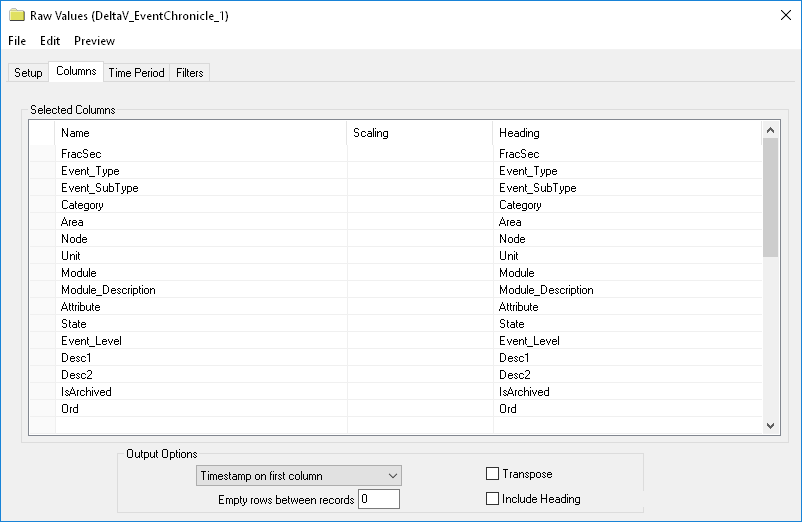Viewport: 802px width, 522px height.
Task: Select the IsArchived name cell
Action: 200,392
